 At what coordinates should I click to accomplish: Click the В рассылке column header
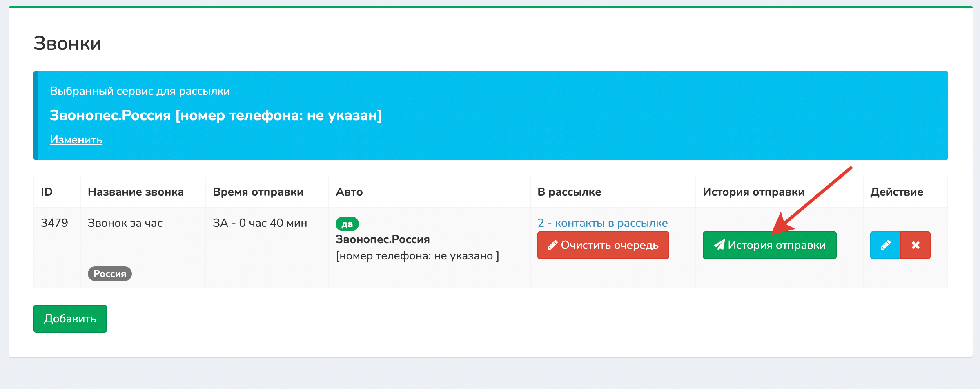(569, 192)
